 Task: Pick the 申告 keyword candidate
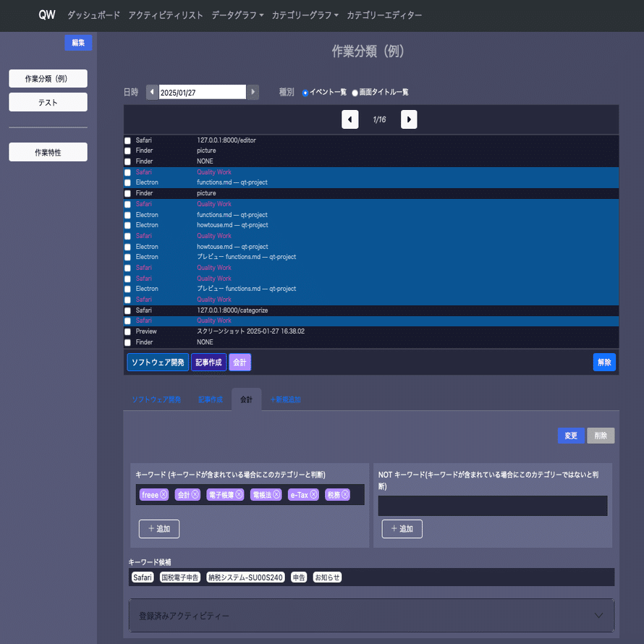299,577
